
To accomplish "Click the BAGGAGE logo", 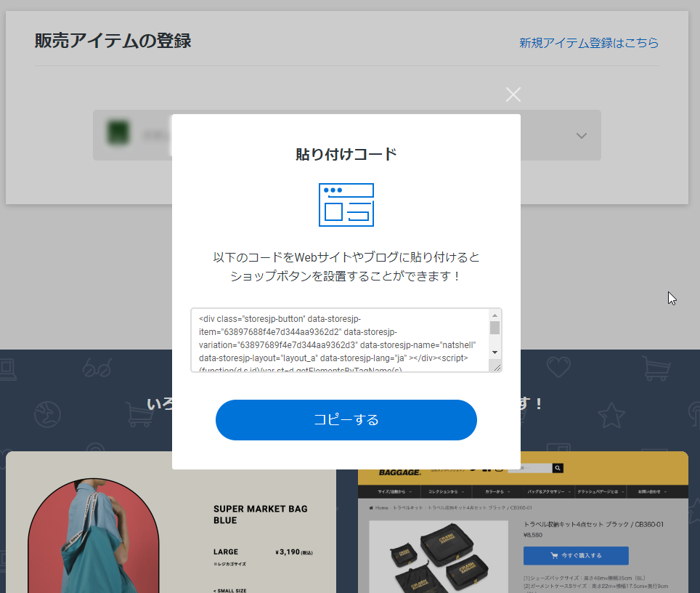I will 399,472.
